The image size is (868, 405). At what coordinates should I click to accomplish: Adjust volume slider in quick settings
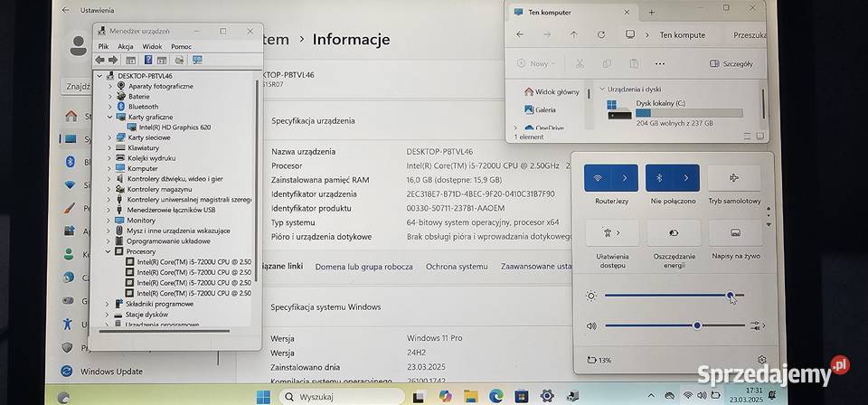pos(675,325)
